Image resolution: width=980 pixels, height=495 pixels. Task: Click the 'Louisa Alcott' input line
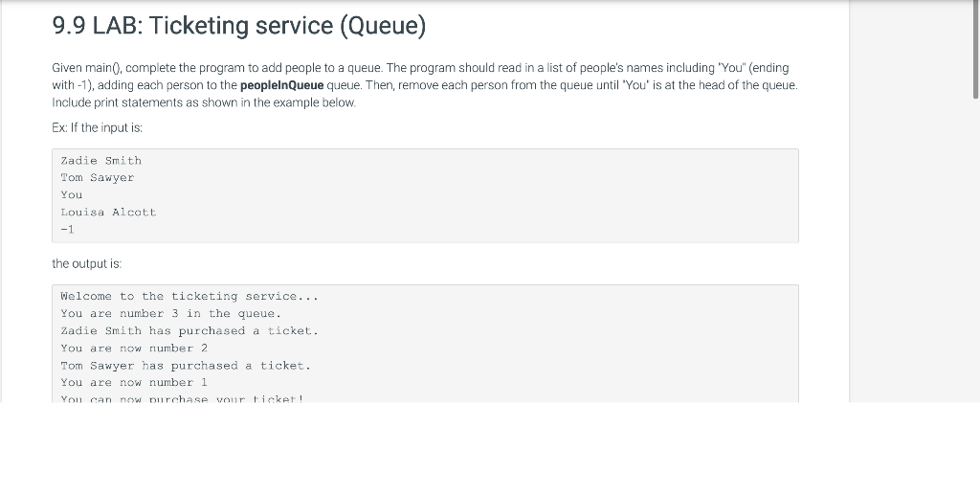coord(108,213)
